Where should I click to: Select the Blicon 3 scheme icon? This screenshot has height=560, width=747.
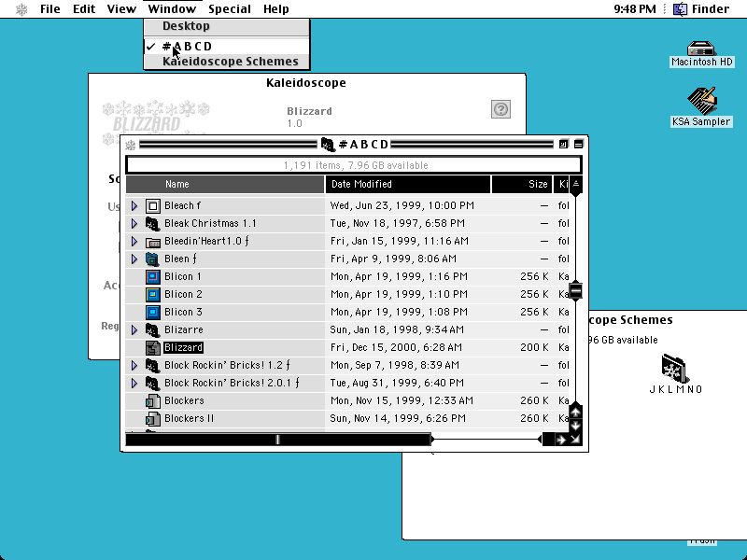click(153, 312)
